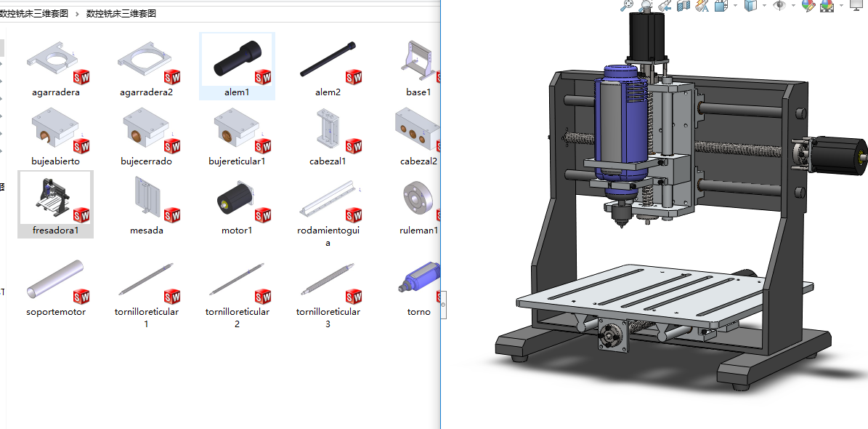Click the Zoom to Fit icon

pyautogui.click(x=626, y=6)
